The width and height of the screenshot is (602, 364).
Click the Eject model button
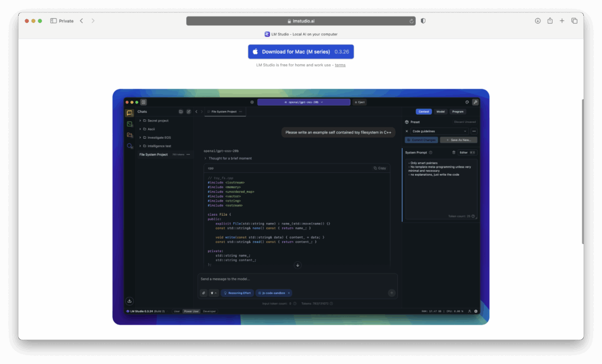pyautogui.click(x=360, y=102)
